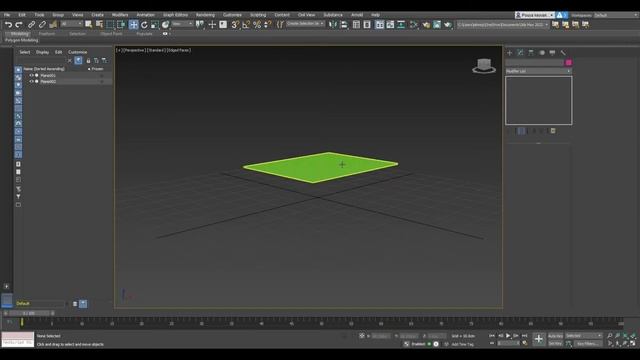Activate the Select and Move tool
640x360 pixels.
click(133, 24)
